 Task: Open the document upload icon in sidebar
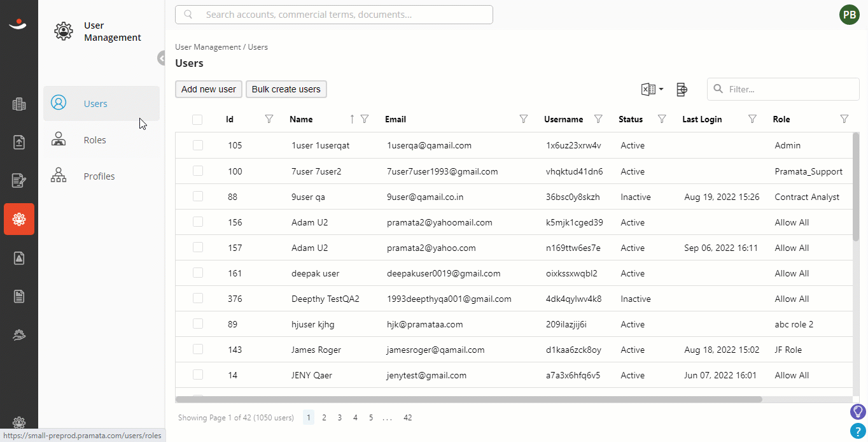(x=19, y=142)
